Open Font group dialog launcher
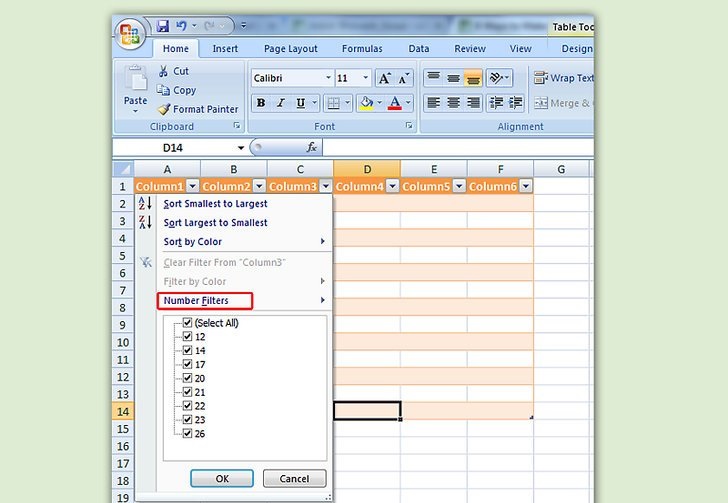The height and width of the screenshot is (503, 728). pyautogui.click(x=409, y=125)
